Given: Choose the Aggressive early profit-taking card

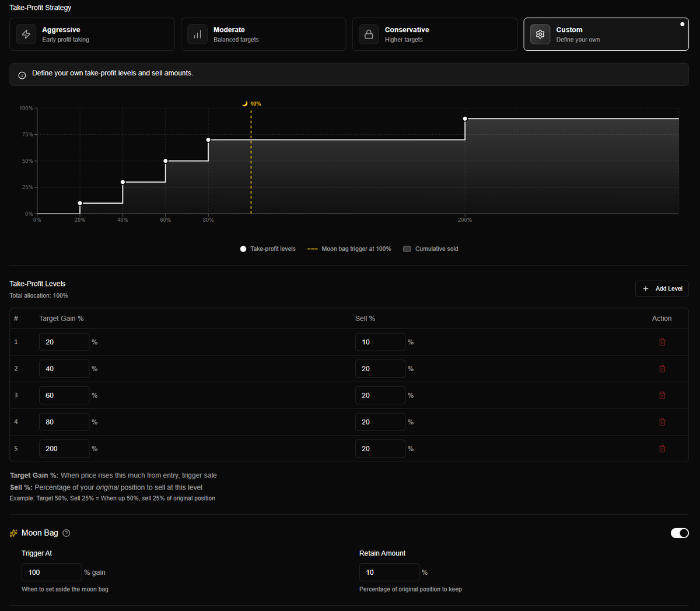Looking at the screenshot, I should coord(92,34).
